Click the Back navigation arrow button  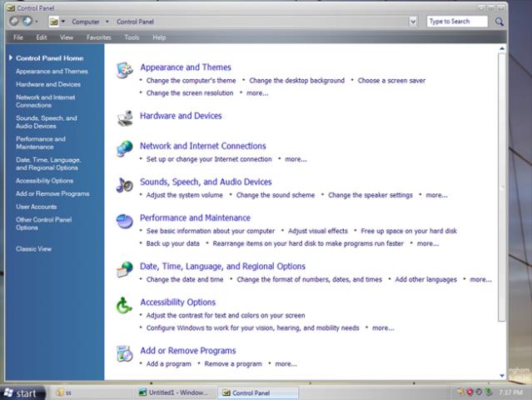pos(14,22)
